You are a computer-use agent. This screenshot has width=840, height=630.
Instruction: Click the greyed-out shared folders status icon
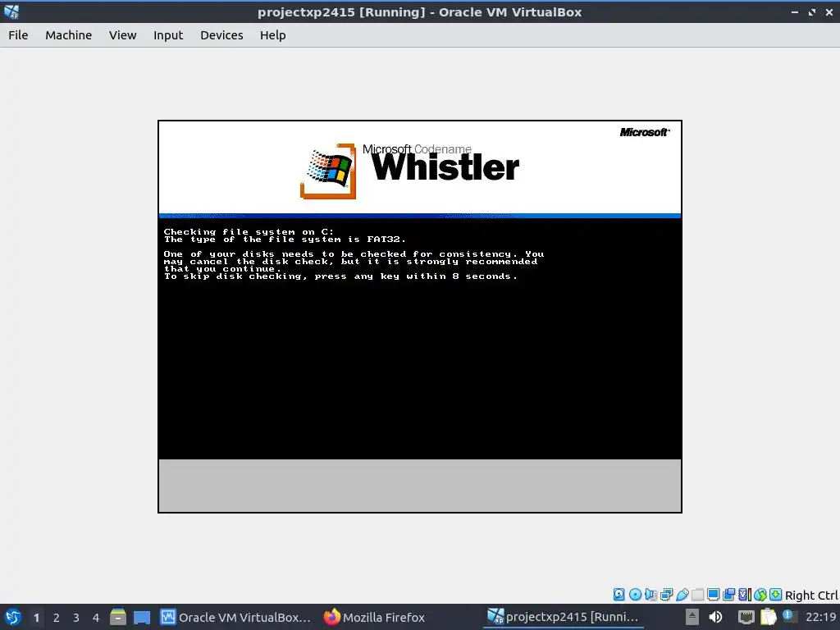pyautogui.click(x=697, y=594)
